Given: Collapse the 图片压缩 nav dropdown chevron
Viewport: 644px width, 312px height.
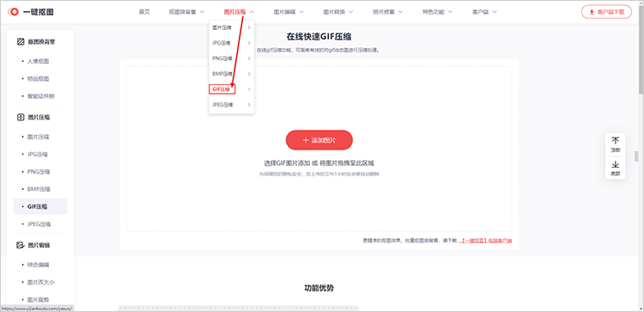Looking at the screenshot, I should (252, 12).
